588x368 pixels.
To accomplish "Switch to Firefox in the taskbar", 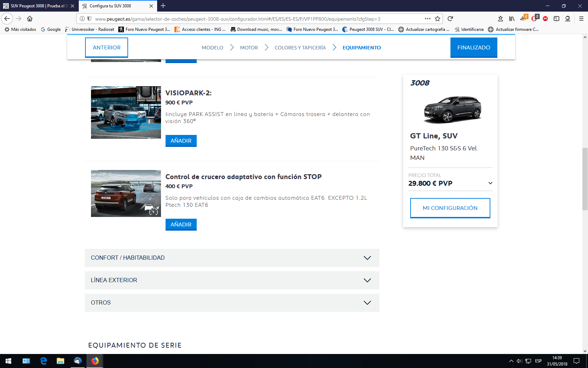I will 95,361.
